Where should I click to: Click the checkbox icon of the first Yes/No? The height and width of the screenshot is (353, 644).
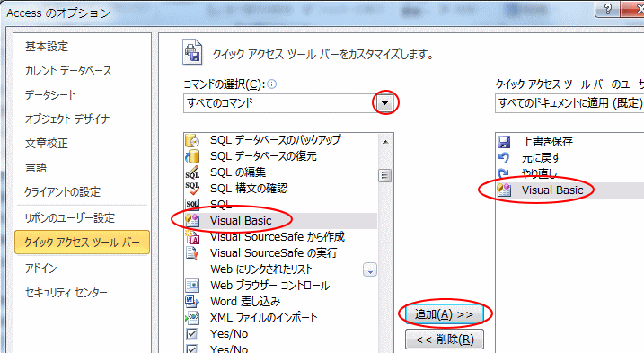pyautogui.click(x=192, y=333)
